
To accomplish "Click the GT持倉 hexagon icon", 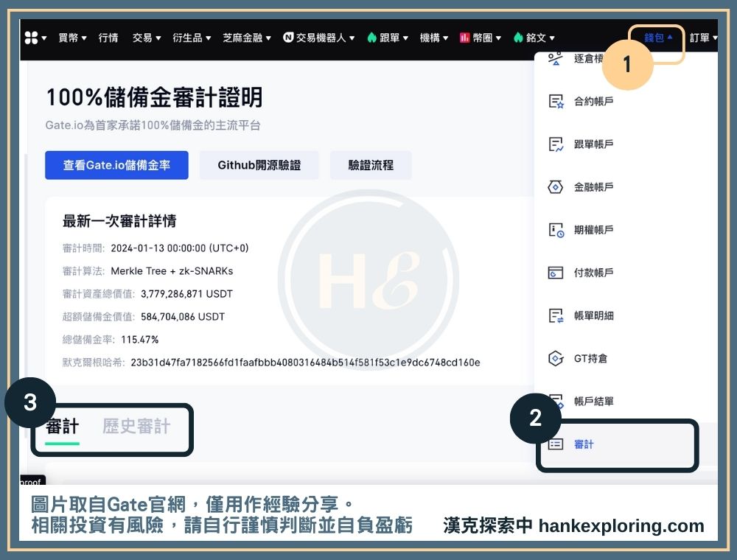I will pyautogui.click(x=556, y=358).
